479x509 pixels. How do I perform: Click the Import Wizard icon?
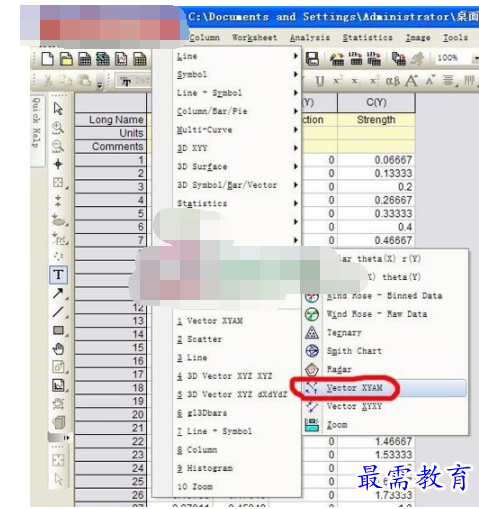[x=337, y=59]
